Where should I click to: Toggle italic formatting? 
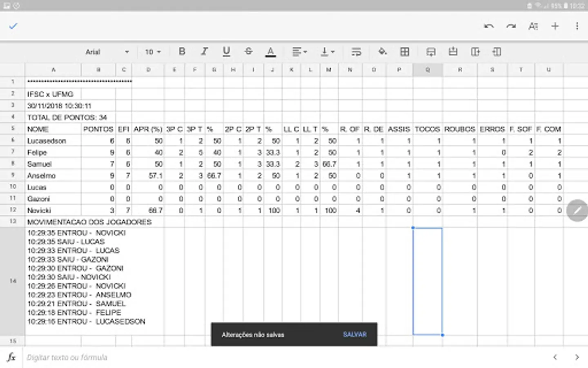[x=204, y=52]
